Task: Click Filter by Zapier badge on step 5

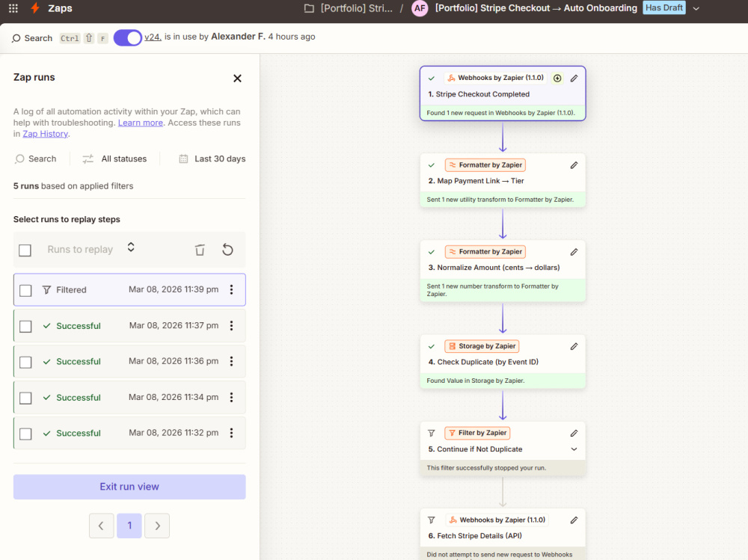Action: click(x=477, y=433)
